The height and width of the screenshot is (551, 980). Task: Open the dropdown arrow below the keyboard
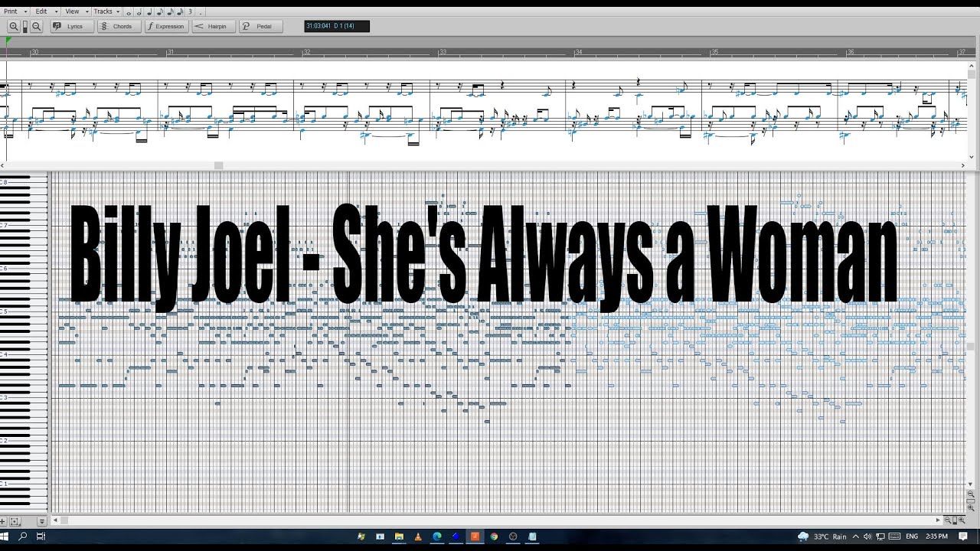tap(42, 521)
